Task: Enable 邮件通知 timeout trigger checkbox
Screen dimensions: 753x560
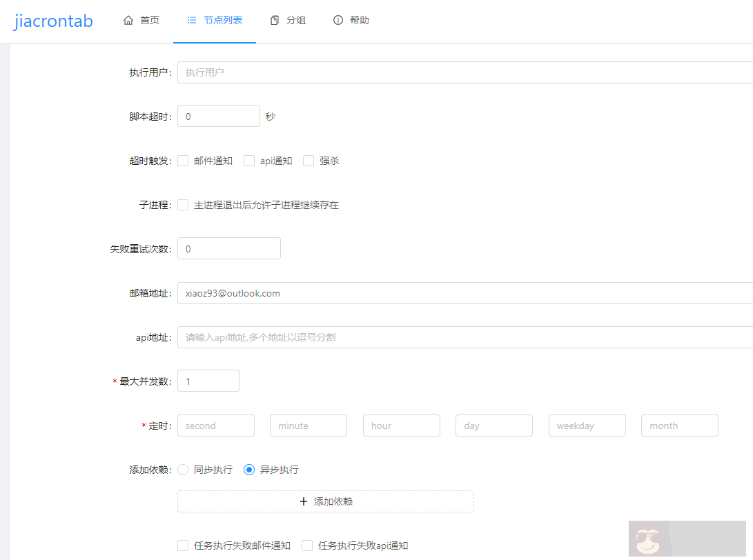Action: coord(183,161)
